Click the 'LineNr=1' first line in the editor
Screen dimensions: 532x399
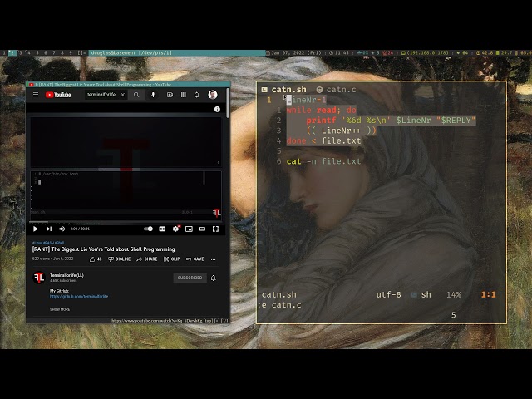tap(307, 100)
